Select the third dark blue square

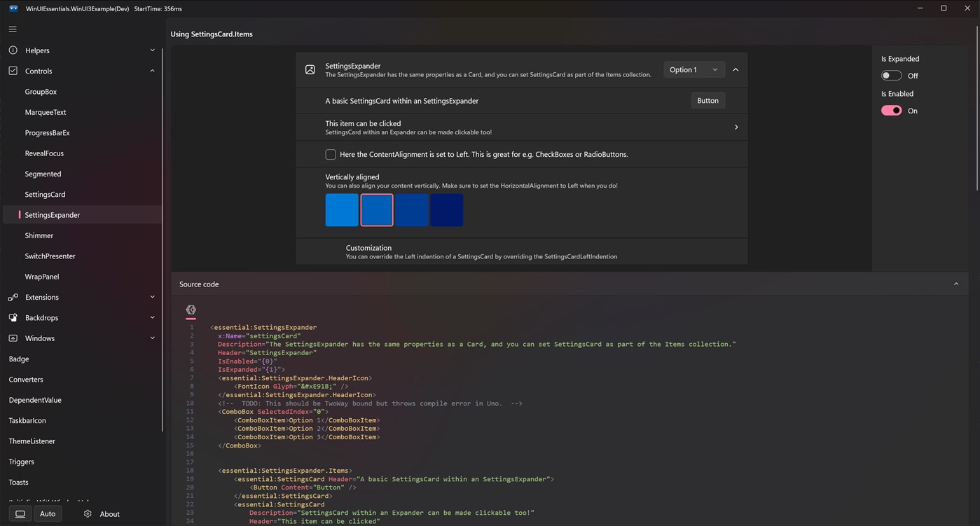click(x=412, y=210)
